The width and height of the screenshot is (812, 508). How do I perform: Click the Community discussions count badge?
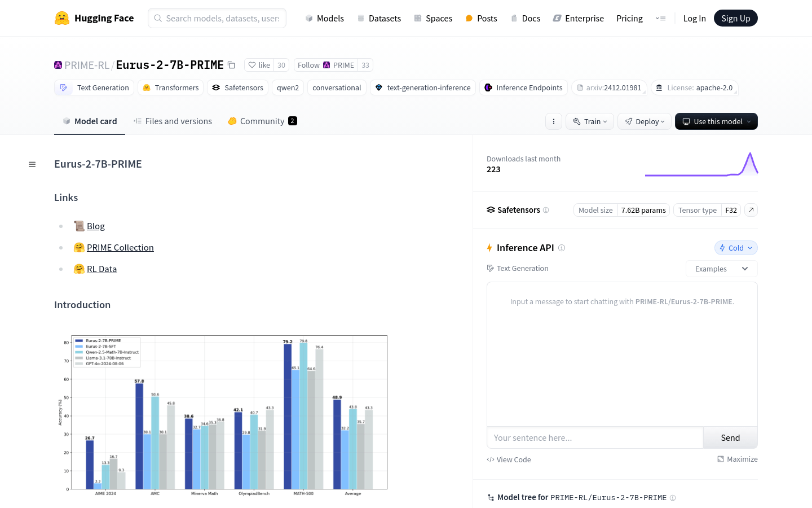click(293, 121)
